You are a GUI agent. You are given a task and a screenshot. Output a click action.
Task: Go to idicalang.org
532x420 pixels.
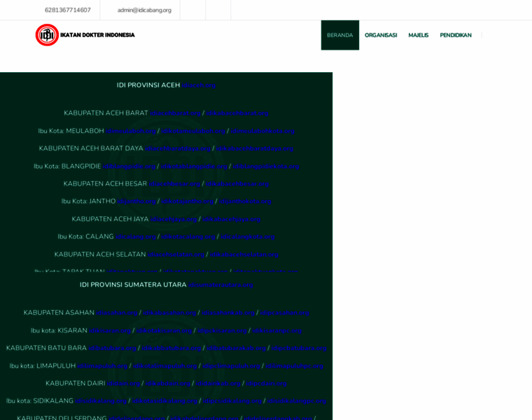click(x=136, y=237)
